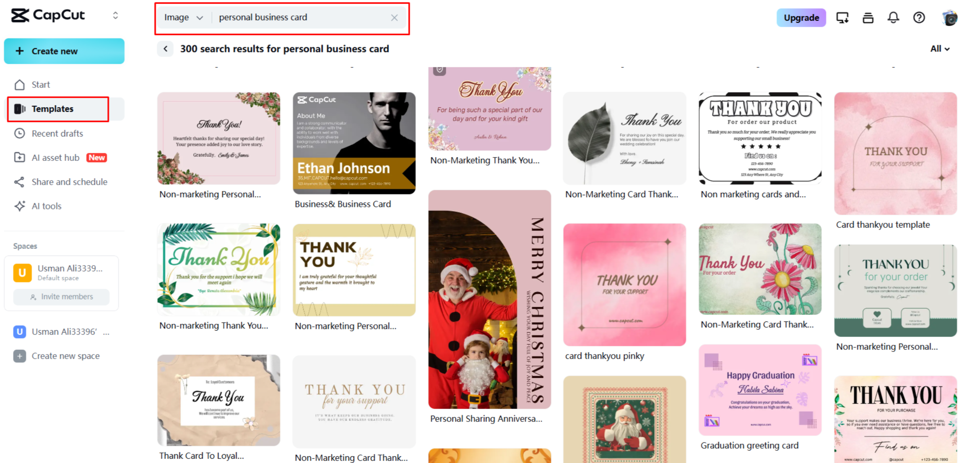This screenshot has width=980, height=463.
Task: Expand the workspace switcher arrows beside CapCut
Action: pos(115,16)
